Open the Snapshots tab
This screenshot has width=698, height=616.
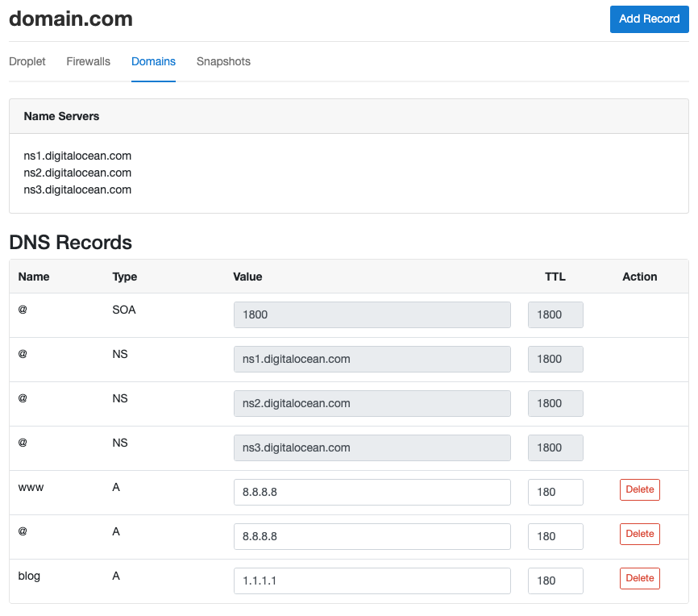pyautogui.click(x=223, y=61)
